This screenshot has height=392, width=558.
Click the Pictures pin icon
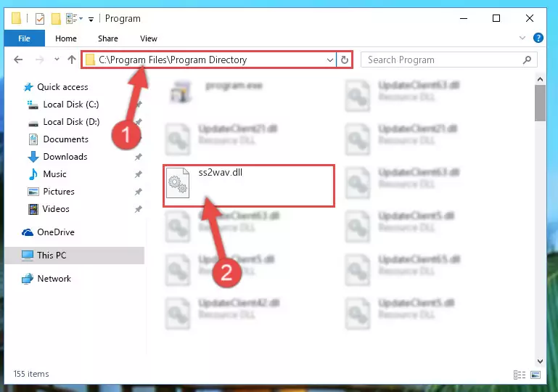(x=139, y=192)
